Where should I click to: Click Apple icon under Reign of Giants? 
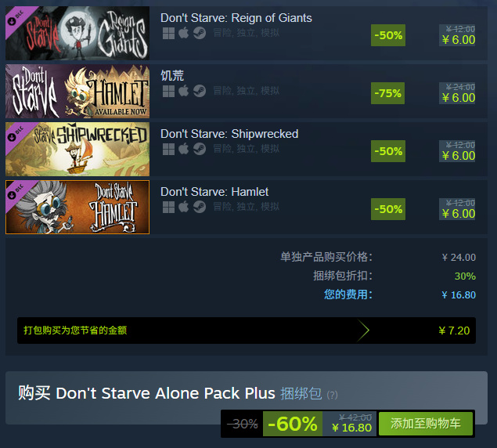(183, 33)
